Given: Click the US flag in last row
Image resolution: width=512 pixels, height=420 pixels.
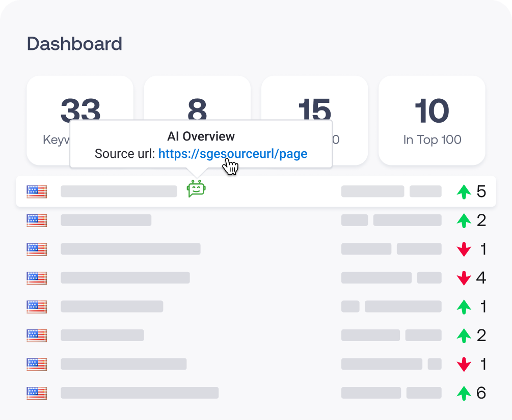Looking at the screenshot, I should tap(37, 393).
